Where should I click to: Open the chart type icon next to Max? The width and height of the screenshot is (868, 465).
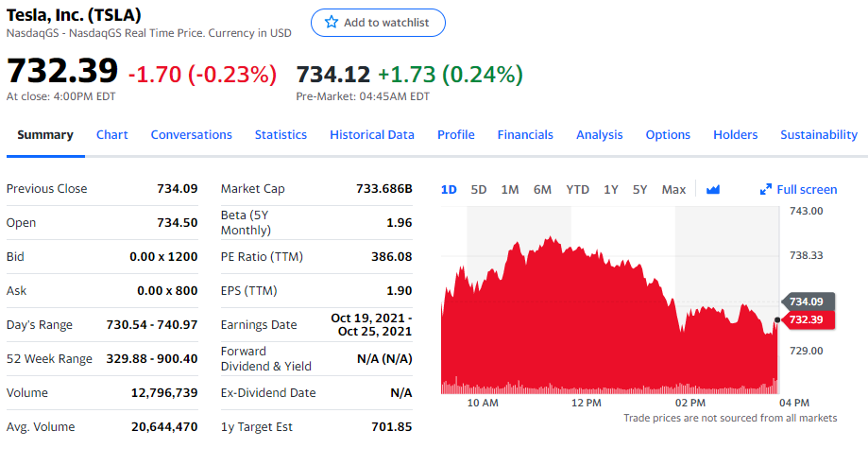click(x=713, y=190)
